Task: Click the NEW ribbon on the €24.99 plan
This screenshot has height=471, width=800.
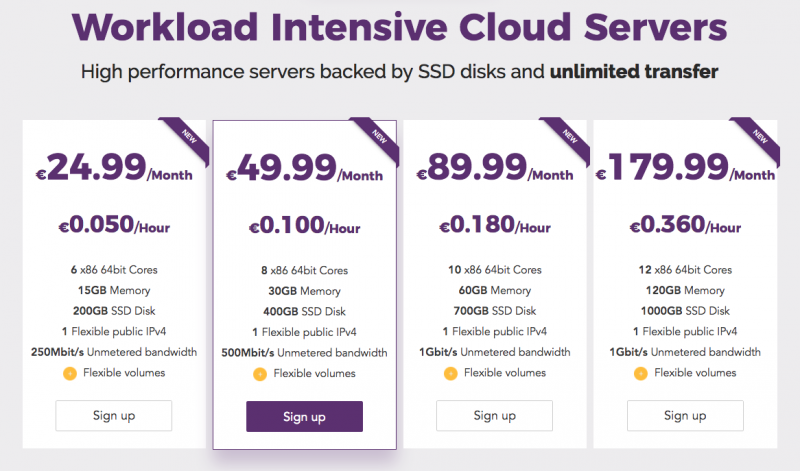Action: tap(188, 139)
